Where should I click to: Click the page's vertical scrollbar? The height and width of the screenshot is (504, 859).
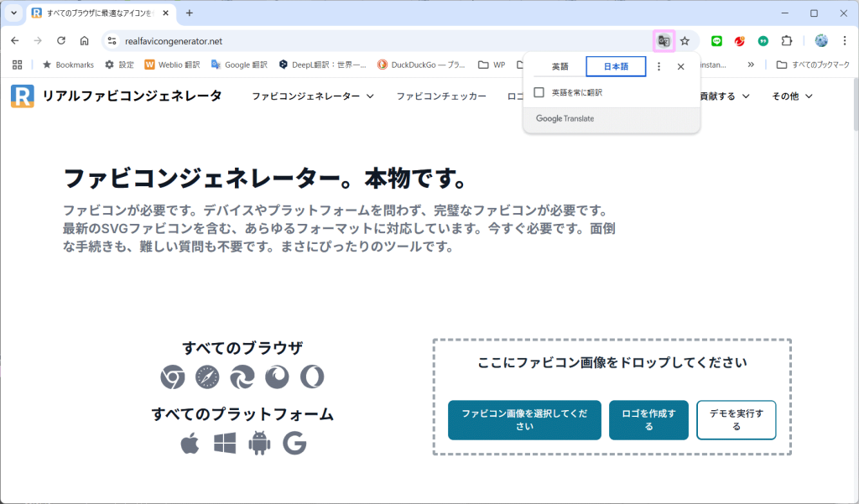point(855,104)
